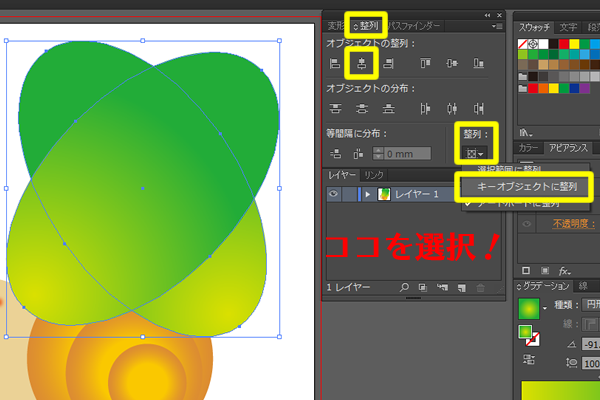Click the vertical distribute top icon

[335, 109]
